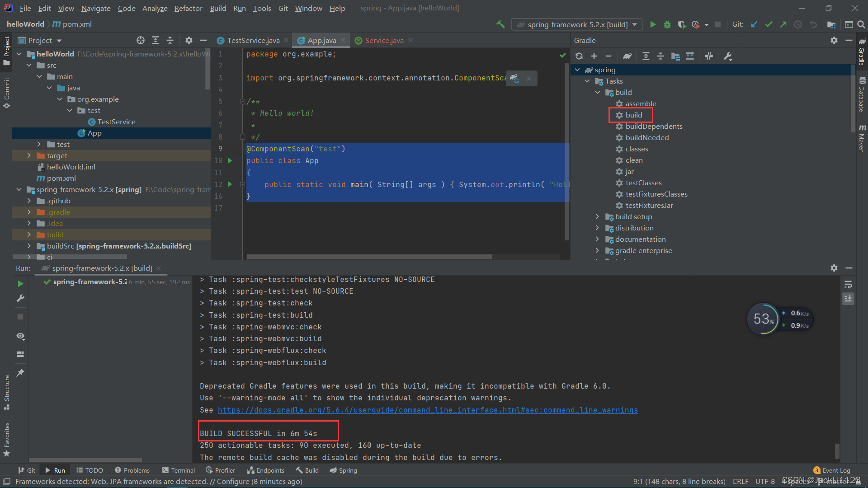Screen dimensions: 868x488
Task: Click the Run console vertical scrollbar
Action: [x=837, y=450]
